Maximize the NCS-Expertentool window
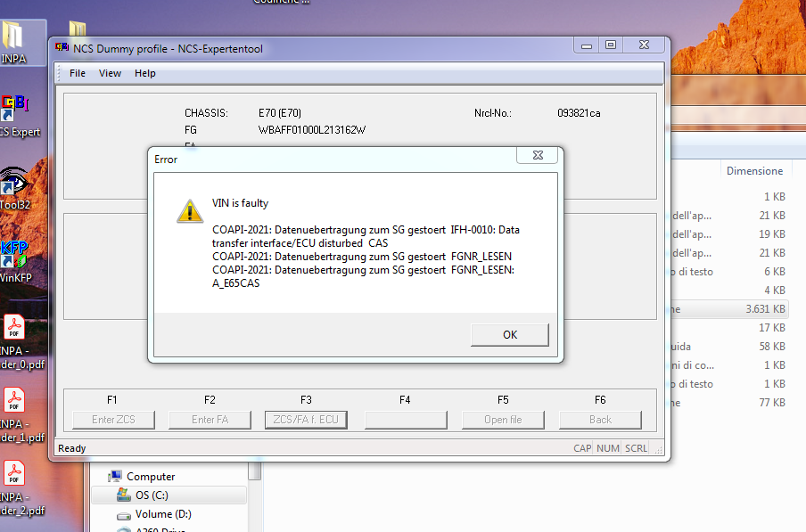This screenshot has height=532, width=806. [611, 45]
